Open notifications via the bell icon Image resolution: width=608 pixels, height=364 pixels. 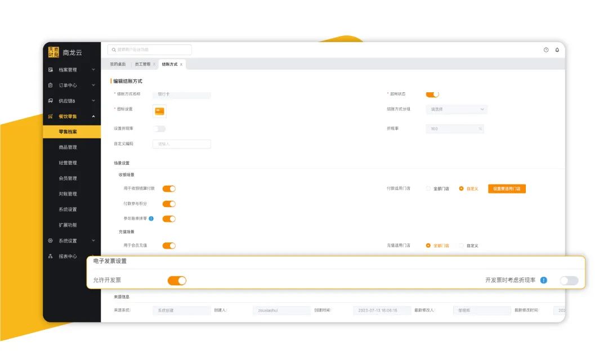tap(557, 50)
